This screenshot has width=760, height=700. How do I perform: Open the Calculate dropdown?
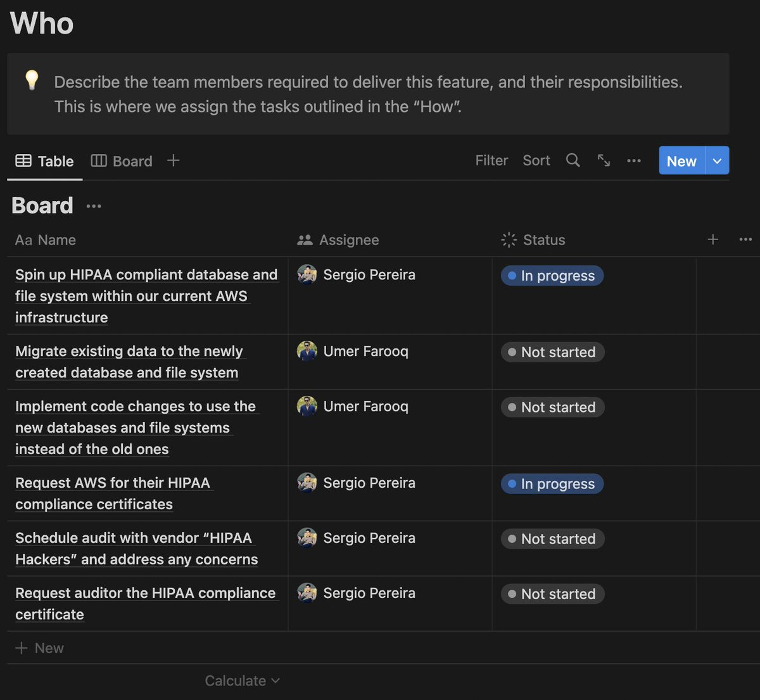coord(242,680)
